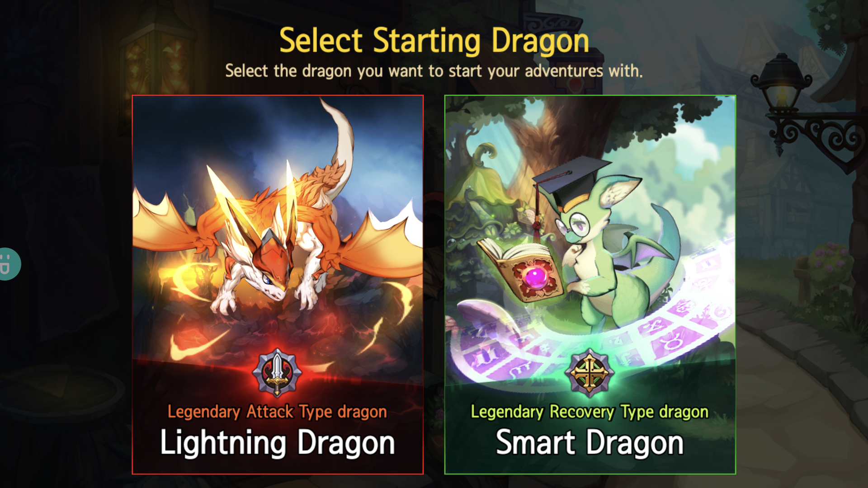Select the Smart Dragon card
The image size is (868, 488).
coord(590,285)
